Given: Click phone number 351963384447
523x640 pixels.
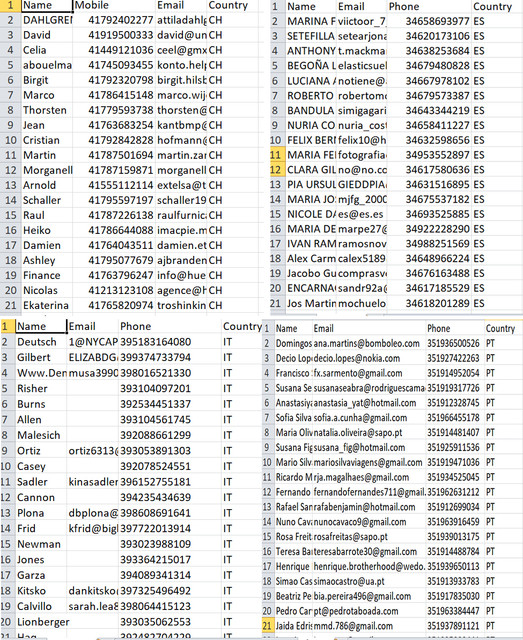Looking at the screenshot, I should tap(455, 611).
